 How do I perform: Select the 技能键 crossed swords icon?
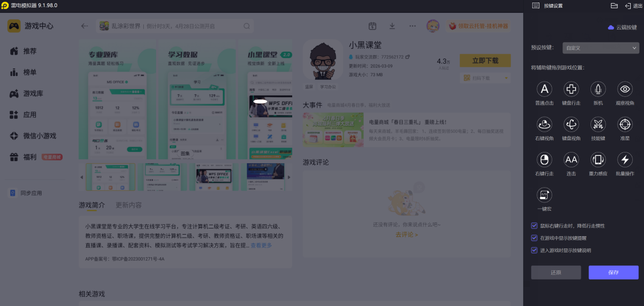[x=598, y=124]
